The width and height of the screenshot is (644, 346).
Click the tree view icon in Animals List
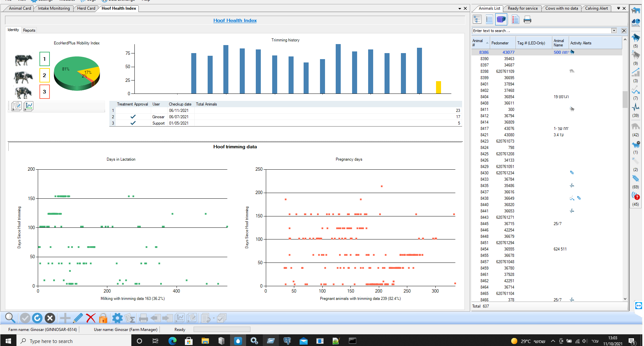(x=477, y=20)
